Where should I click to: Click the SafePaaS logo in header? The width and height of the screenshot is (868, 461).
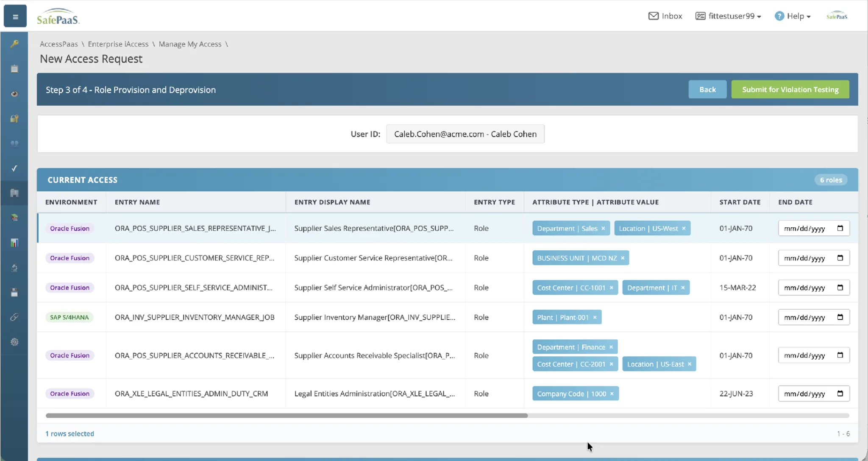[x=58, y=16]
